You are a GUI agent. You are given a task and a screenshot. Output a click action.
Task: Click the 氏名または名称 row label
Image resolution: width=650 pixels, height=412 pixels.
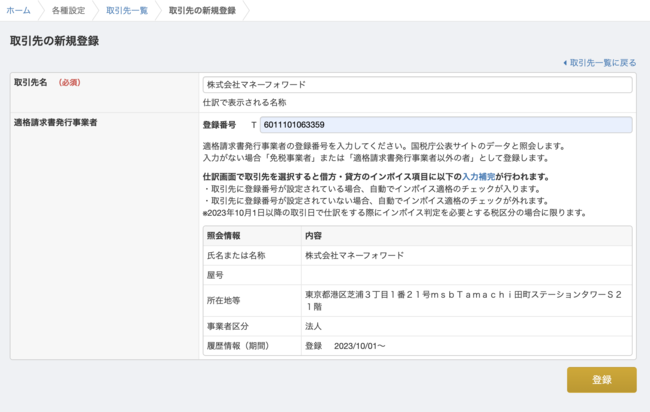[x=236, y=255]
